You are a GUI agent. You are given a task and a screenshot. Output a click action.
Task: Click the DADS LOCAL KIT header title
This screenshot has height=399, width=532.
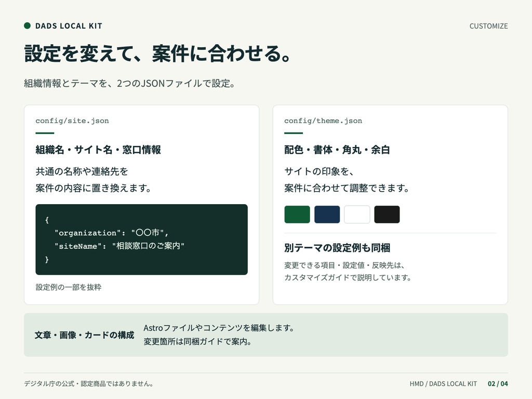[x=69, y=26]
